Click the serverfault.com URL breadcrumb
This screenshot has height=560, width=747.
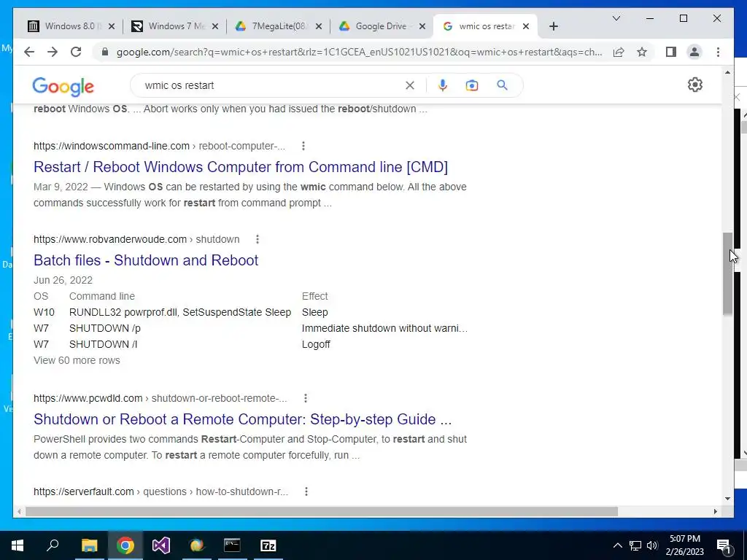(160, 491)
